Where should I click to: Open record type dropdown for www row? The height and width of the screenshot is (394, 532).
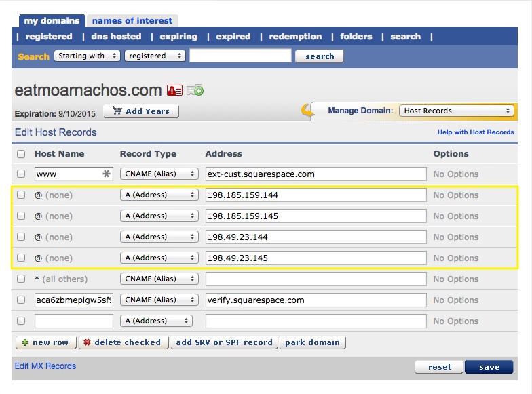159,174
